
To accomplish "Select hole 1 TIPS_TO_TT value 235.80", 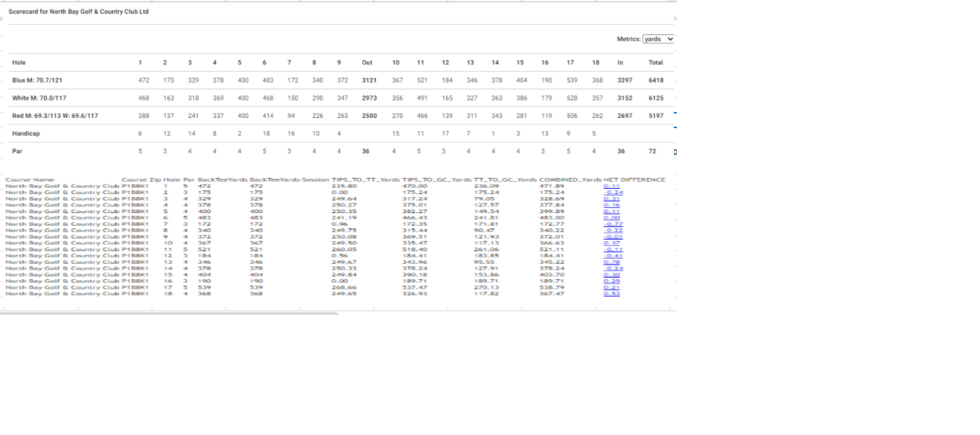I will pos(344,186).
